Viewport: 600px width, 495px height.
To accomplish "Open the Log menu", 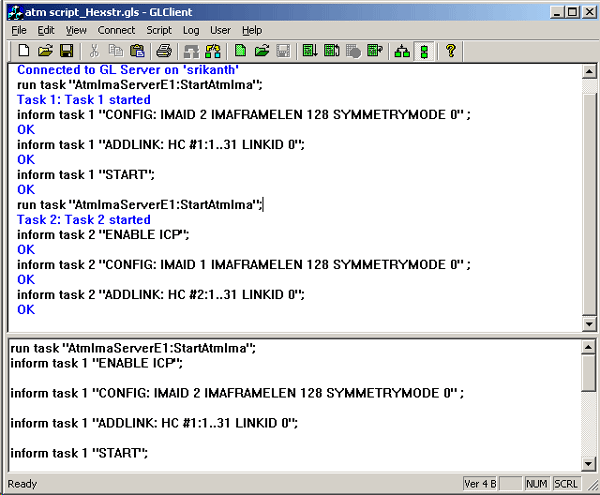I will click(x=191, y=30).
